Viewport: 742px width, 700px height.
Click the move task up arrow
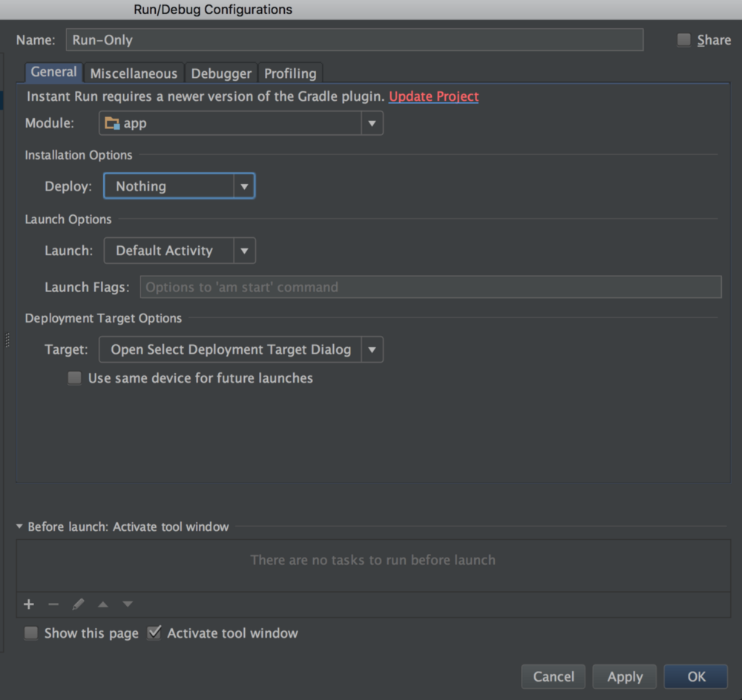(x=103, y=604)
